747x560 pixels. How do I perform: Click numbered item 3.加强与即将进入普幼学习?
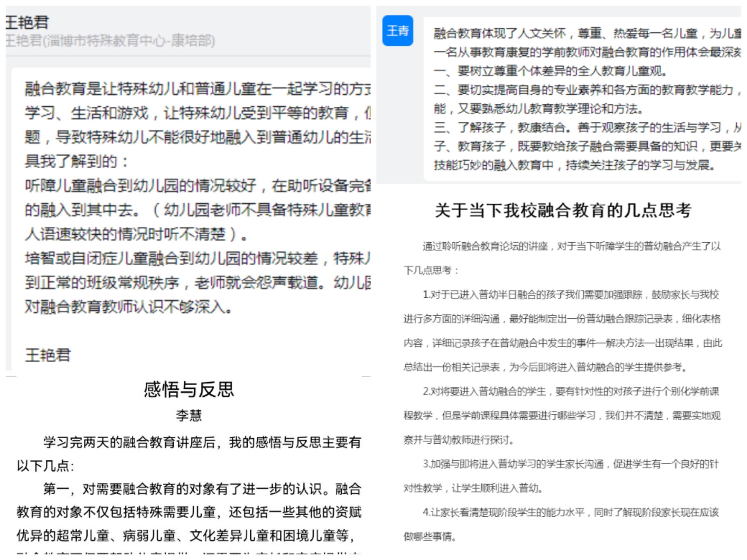coord(571,464)
